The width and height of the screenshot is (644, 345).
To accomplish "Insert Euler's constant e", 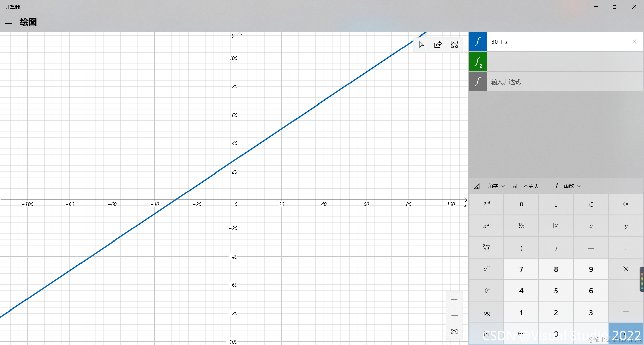I will pyautogui.click(x=556, y=204).
